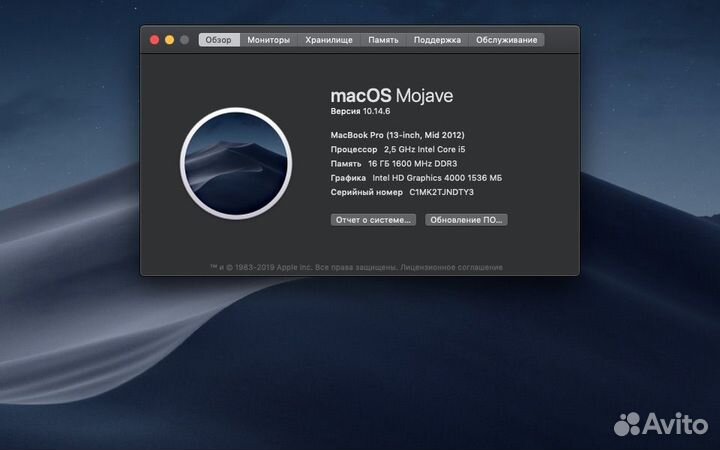This screenshot has width=720, height=450.
Task: Click the version text Версия 10.14.6
Action: [360, 111]
